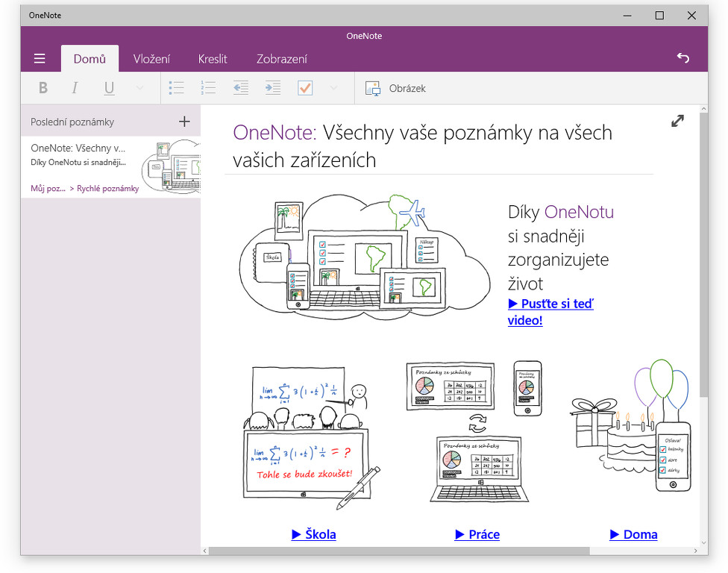This screenshot has width=728, height=573.
Task: Open 'Rychlé poznámky' section breadcrumb
Action: [x=107, y=189]
